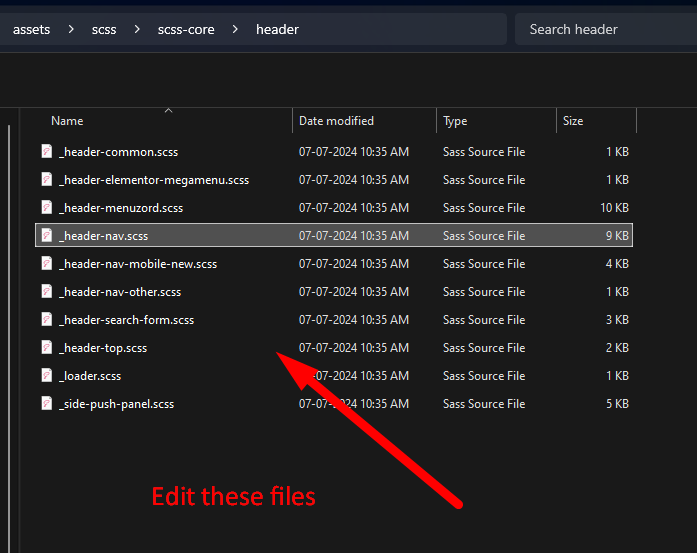Image resolution: width=697 pixels, height=553 pixels.
Task: Click the 10 KB size of _header-menuzord.scss
Action: [x=614, y=208]
